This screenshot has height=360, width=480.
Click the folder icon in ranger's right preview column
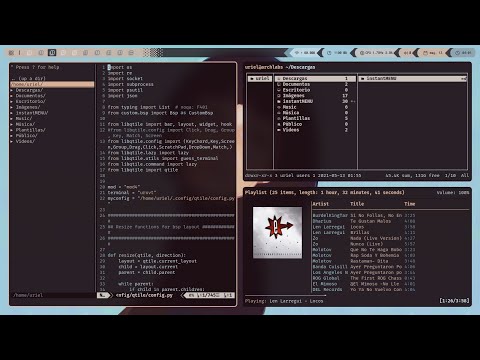click(363, 79)
